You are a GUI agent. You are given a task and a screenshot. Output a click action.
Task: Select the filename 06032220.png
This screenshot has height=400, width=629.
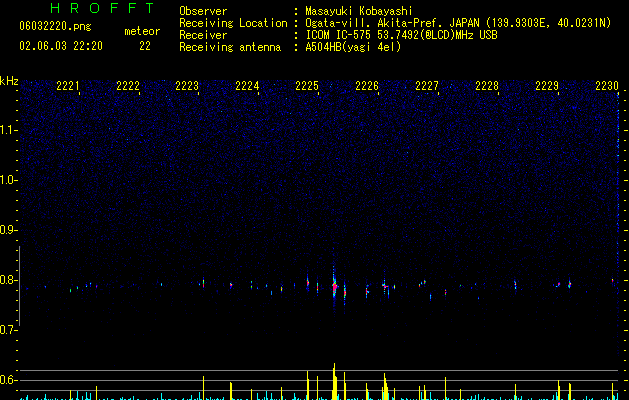pyautogui.click(x=55, y=26)
